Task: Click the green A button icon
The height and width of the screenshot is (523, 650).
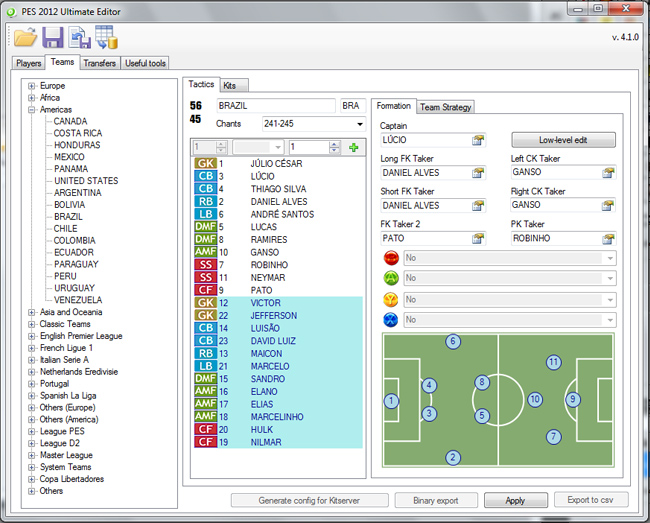Action: 391,278
